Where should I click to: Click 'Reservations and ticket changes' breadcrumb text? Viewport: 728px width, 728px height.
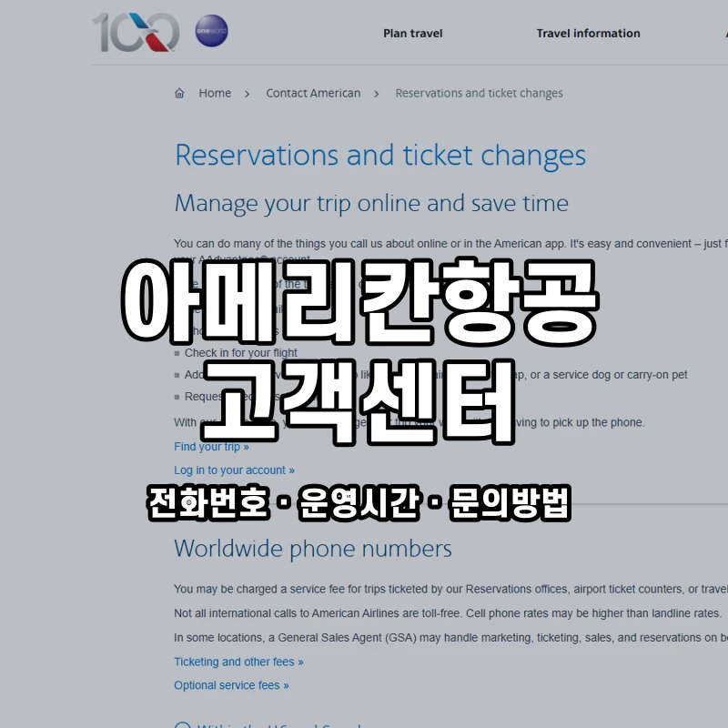point(480,94)
